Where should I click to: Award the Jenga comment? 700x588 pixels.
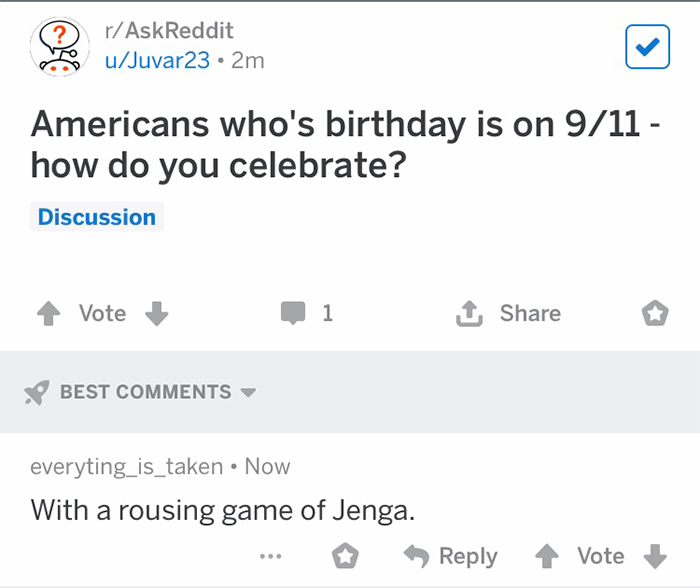coord(346,556)
